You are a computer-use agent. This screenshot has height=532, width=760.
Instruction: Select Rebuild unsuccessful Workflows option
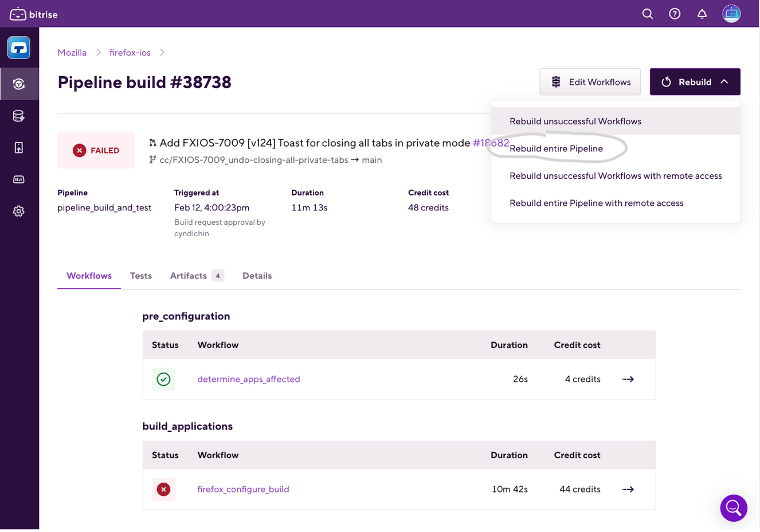[575, 121]
